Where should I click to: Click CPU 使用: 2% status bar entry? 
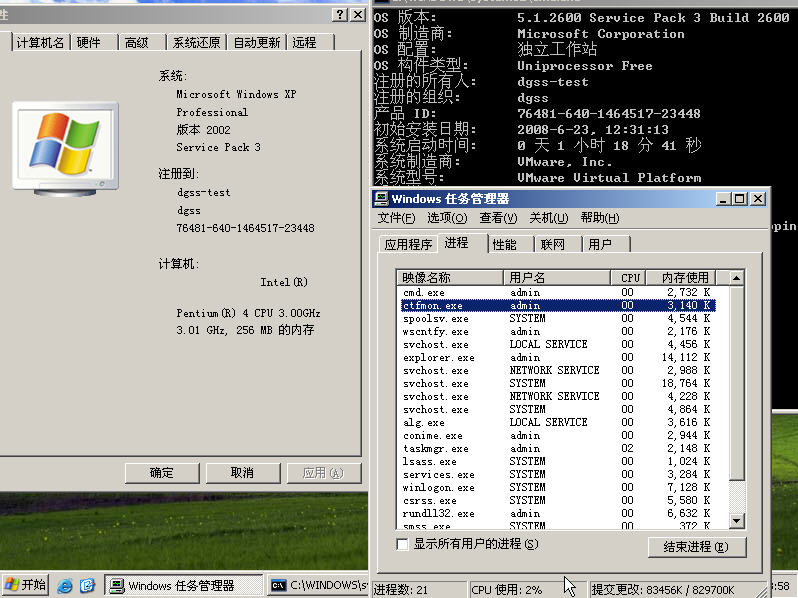tap(527, 590)
